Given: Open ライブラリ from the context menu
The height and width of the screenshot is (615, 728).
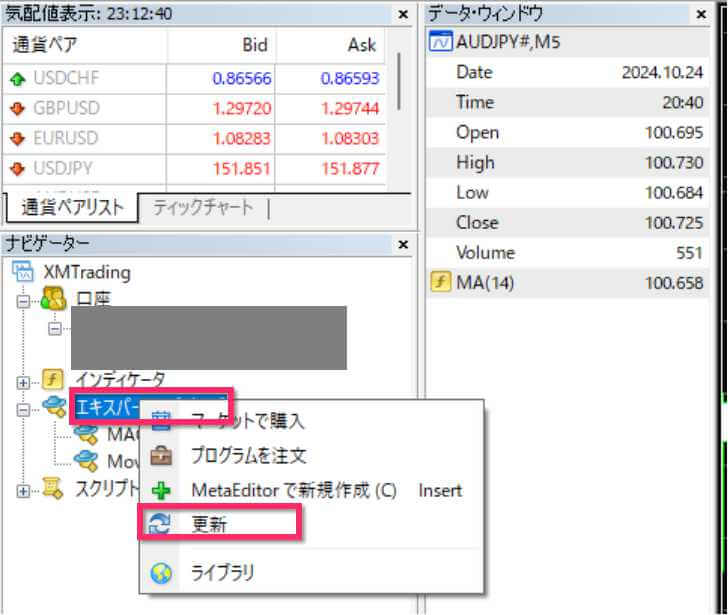Looking at the screenshot, I should (222, 573).
